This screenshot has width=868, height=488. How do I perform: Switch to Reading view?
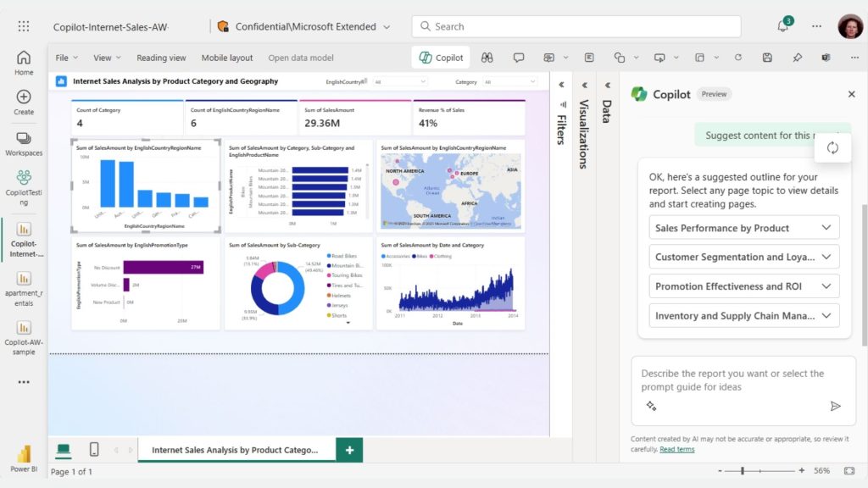[161, 58]
